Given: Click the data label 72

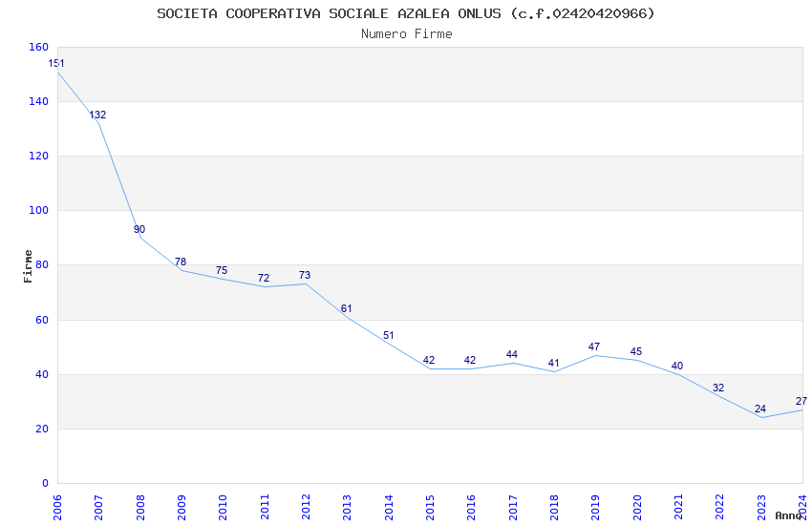Looking at the screenshot, I should [x=264, y=279].
